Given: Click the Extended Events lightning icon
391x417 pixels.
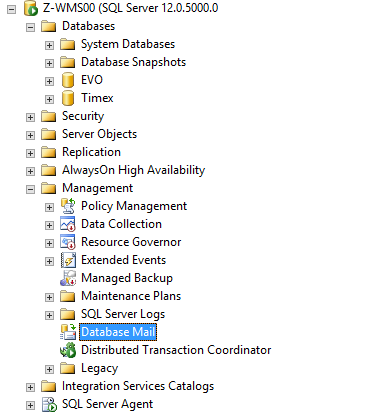Looking at the screenshot, I should coord(68,260).
